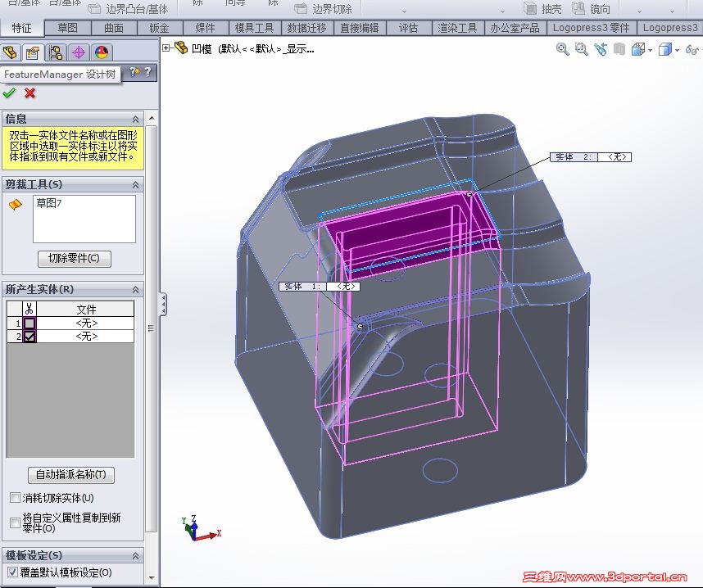The image size is (703, 588).
Task: Collapse the 信息 section
Action: pos(135,120)
